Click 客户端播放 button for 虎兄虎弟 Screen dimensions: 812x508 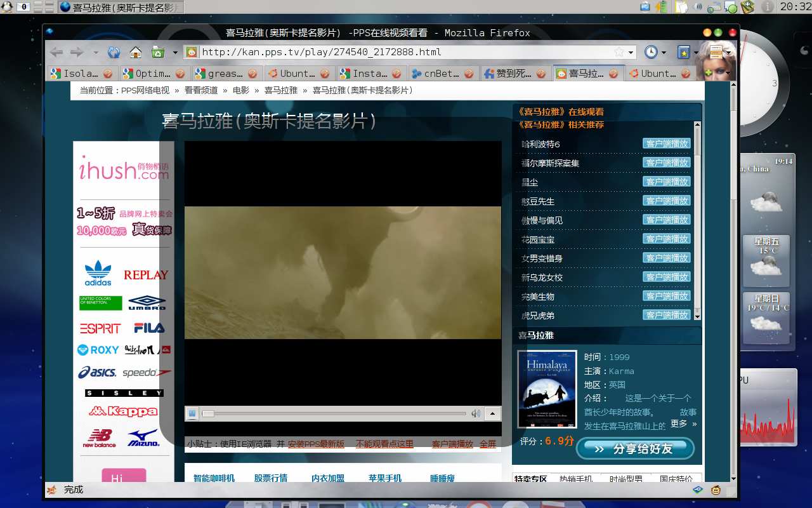(667, 315)
